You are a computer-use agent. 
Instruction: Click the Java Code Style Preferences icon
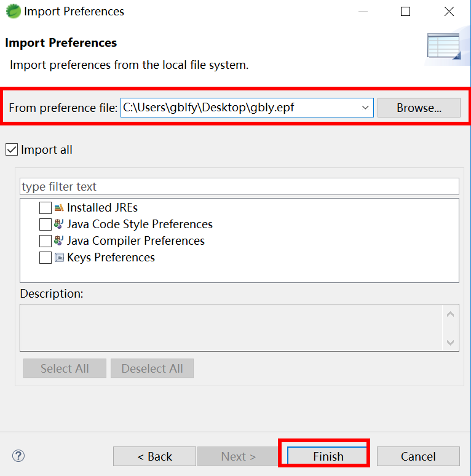[59, 224]
